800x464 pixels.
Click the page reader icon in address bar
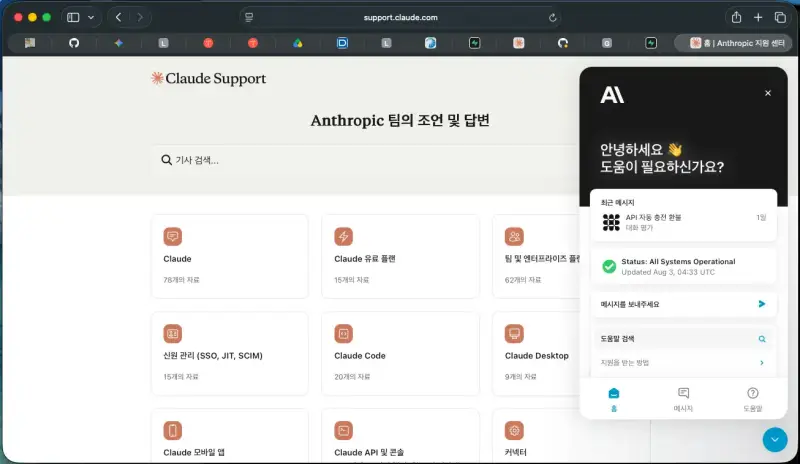tap(249, 17)
